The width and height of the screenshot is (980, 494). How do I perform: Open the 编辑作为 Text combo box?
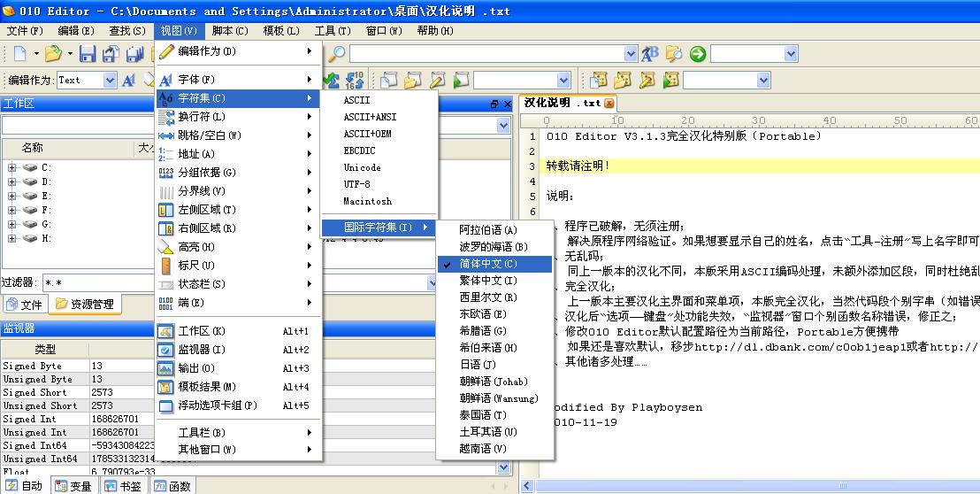click(87, 80)
